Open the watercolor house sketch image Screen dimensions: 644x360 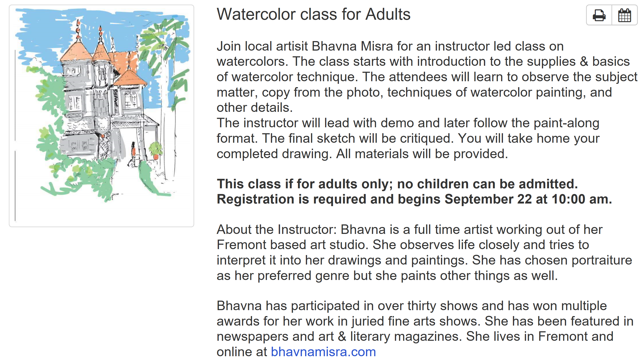[x=101, y=115]
